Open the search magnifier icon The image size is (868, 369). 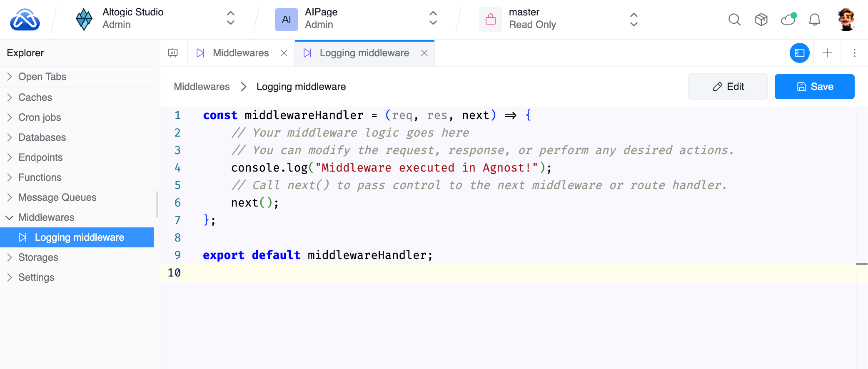pos(734,20)
